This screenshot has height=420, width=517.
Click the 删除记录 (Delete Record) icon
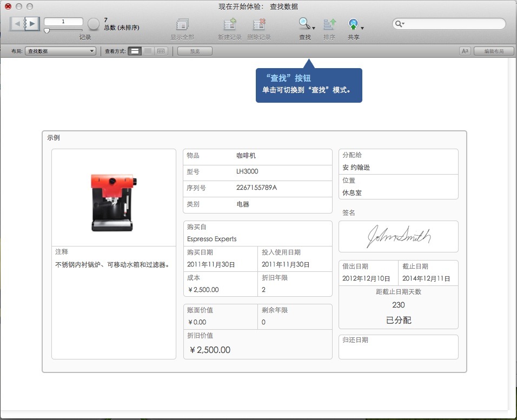(259, 24)
